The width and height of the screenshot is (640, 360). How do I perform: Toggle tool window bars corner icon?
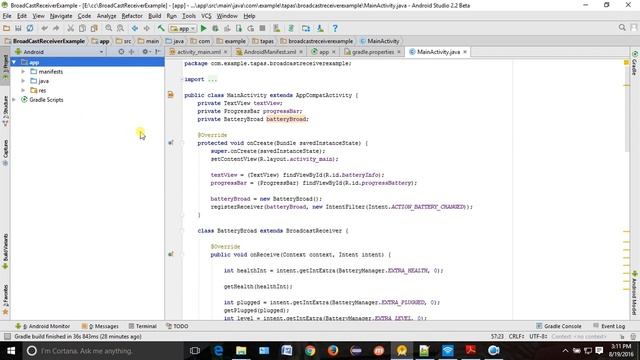tap(7, 336)
